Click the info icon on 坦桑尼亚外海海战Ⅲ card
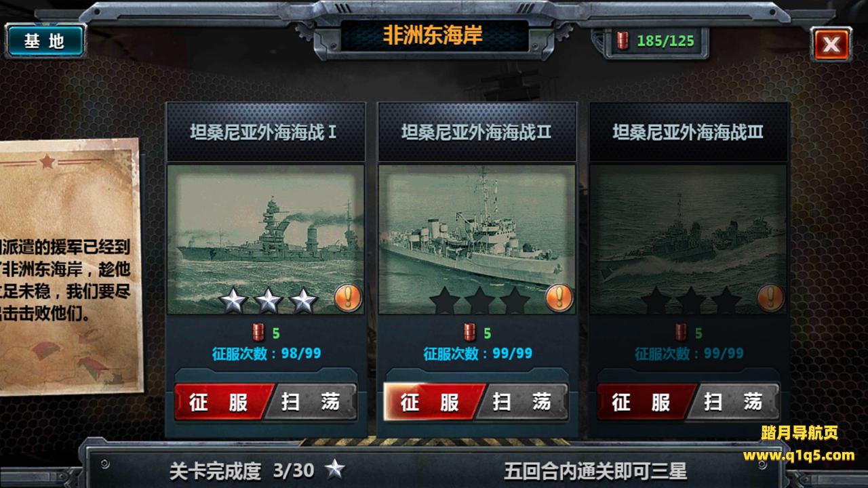 coord(771,297)
